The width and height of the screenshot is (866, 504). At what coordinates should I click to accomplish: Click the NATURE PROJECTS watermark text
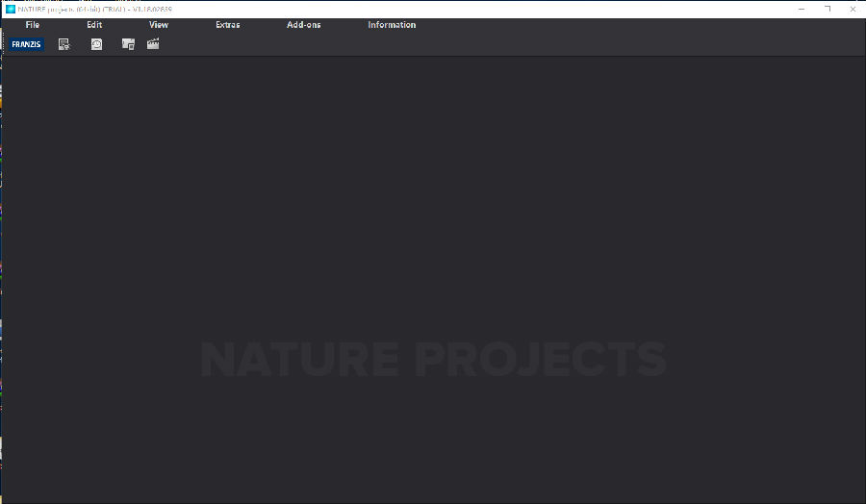(x=433, y=360)
